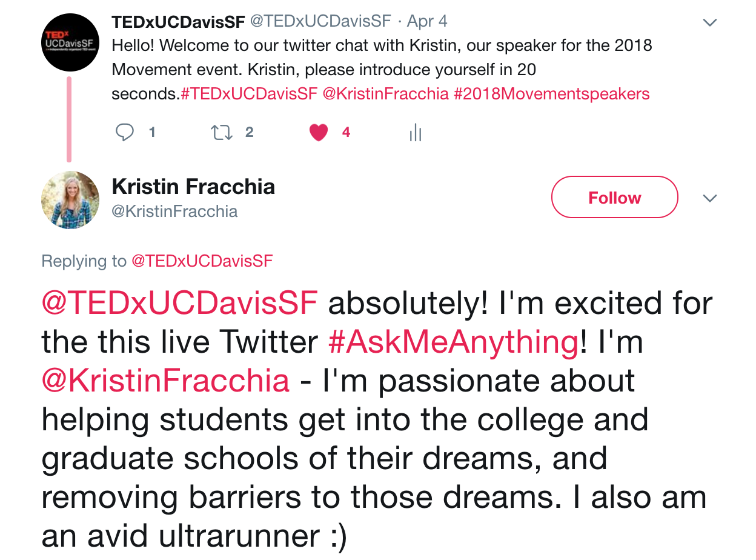Unlike the tweet via heart icon
Viewport: 756px width, 560px height.
[319, 132]
